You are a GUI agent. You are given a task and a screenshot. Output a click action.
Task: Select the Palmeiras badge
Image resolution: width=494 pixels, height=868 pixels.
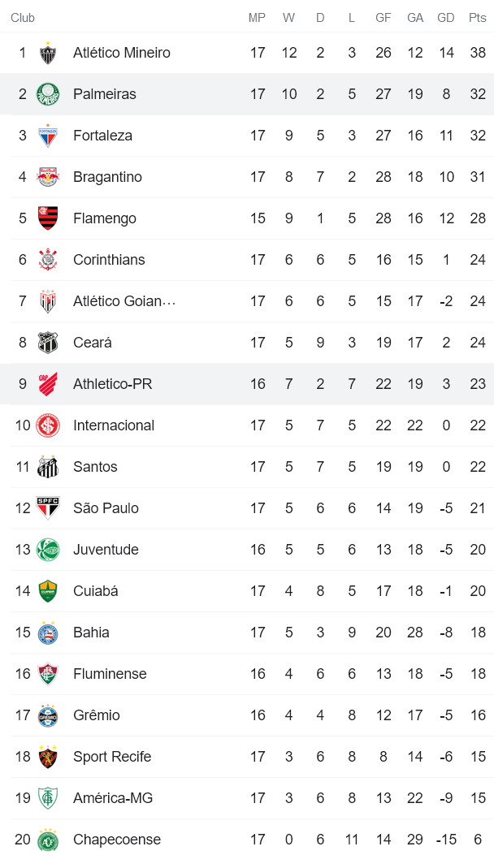point(47,93)
